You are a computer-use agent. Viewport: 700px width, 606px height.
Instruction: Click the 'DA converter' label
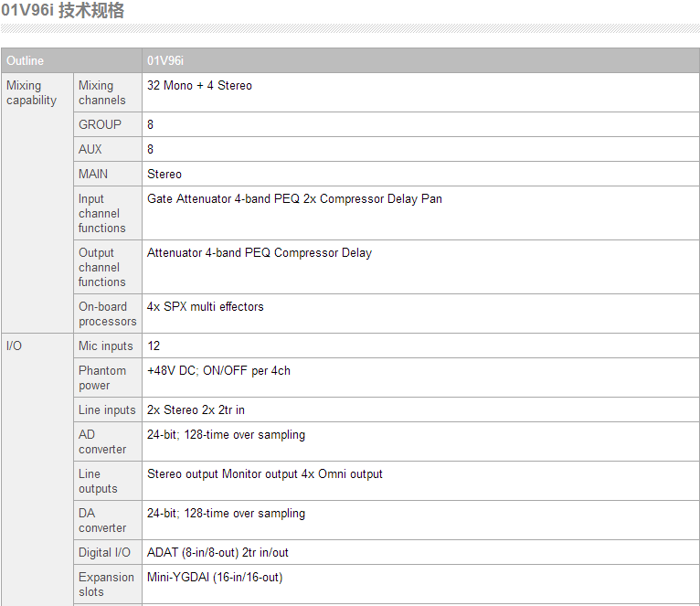tap(102, 520)
